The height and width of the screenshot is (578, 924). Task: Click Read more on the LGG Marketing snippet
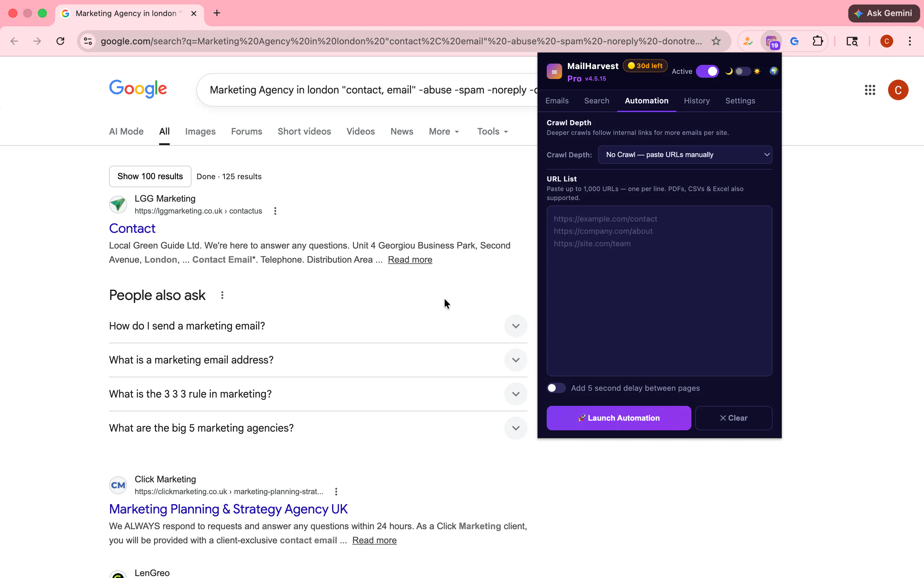410,260
